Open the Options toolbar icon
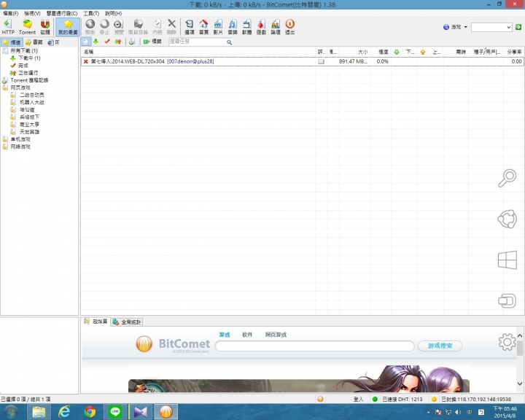525x420 pixels. [x=189, y=27]
